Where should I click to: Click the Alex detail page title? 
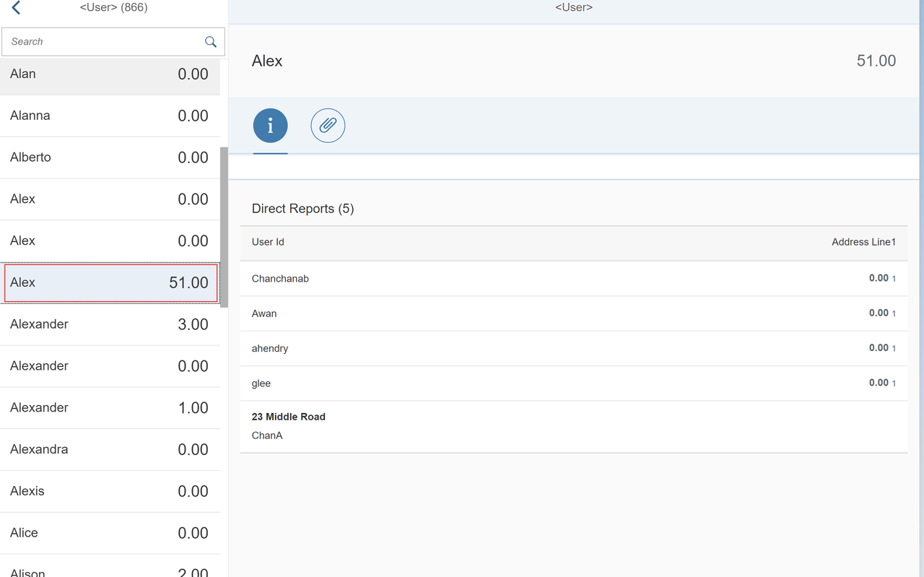pos(267,61)
